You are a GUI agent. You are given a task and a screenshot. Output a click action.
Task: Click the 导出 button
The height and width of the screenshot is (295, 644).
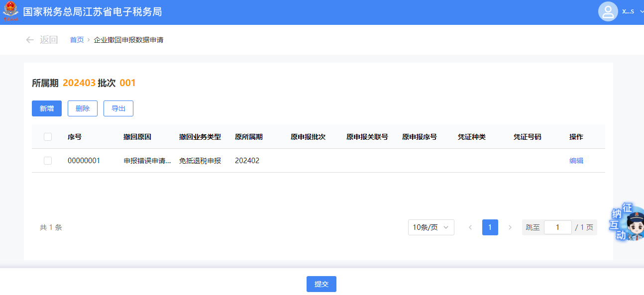point(118,108)
